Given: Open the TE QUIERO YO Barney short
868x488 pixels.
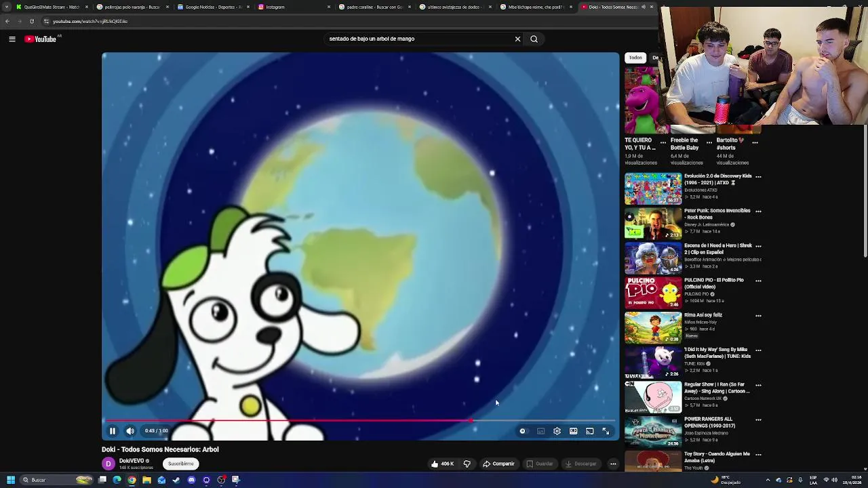Looking at the screenshot, I should 641,100.
